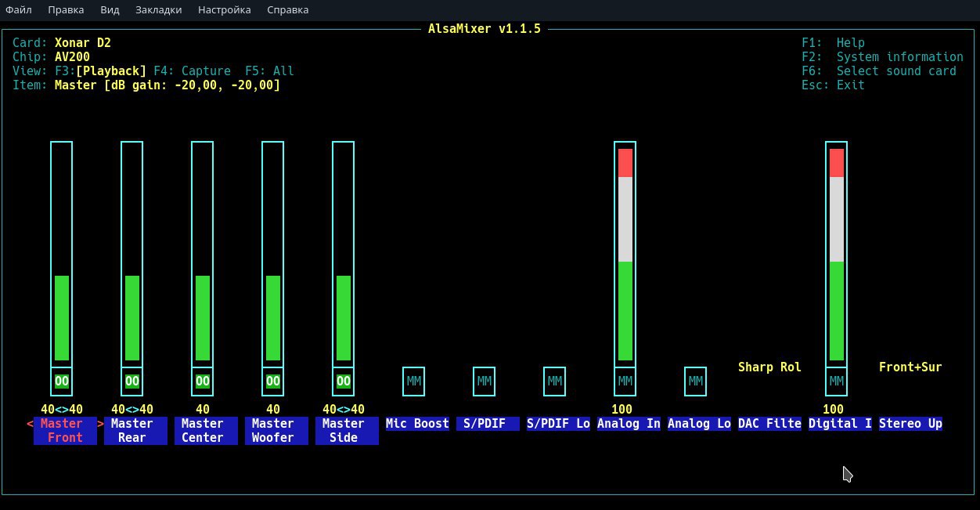Toggle mute box under Master Rear
Viewport: 980px width, 510px height.
tap(132, 382)
